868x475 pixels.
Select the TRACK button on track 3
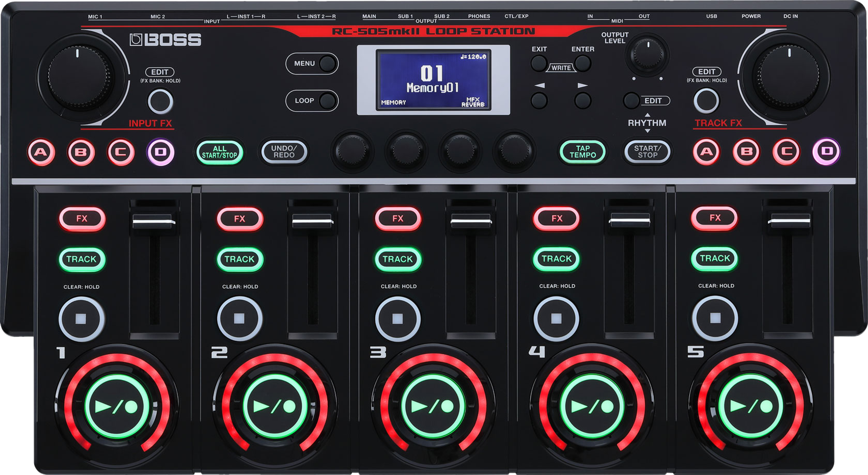(398, 259)
